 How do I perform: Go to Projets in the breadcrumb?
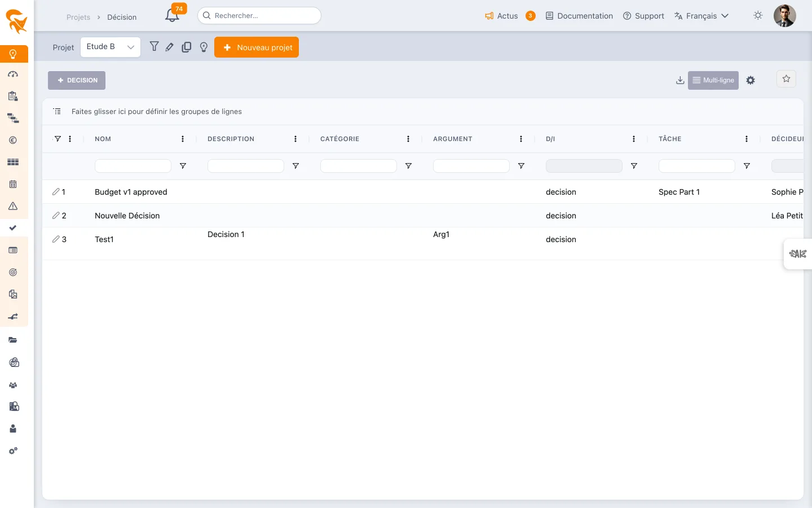coord(78,17)
